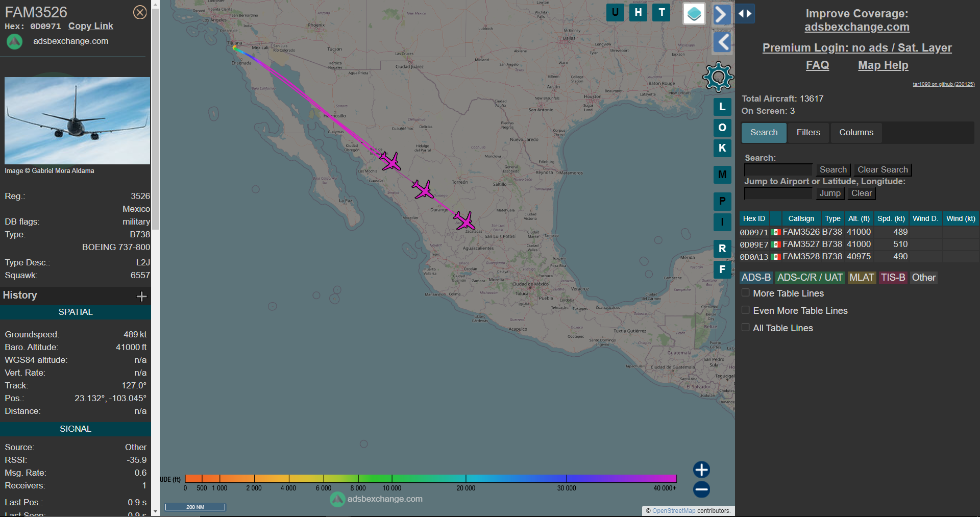The image size is (980, 517).
Task: Click the U map button
Action: [x=615, y=12]
